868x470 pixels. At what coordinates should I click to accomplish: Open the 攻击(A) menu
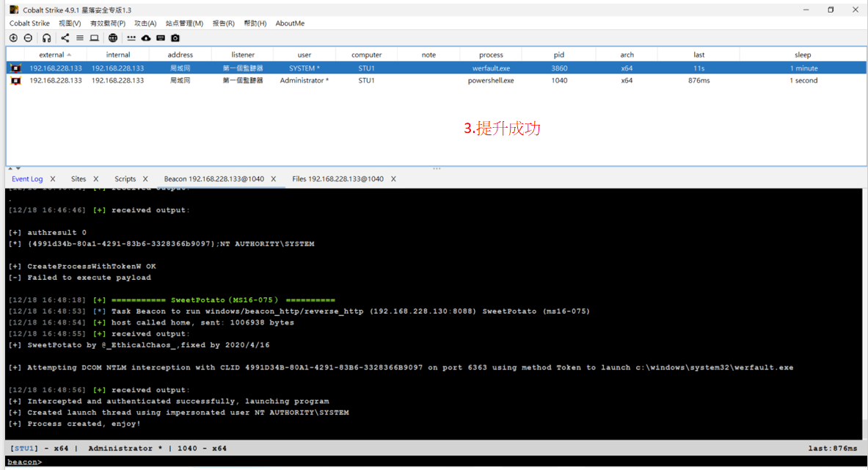(145, 23)
